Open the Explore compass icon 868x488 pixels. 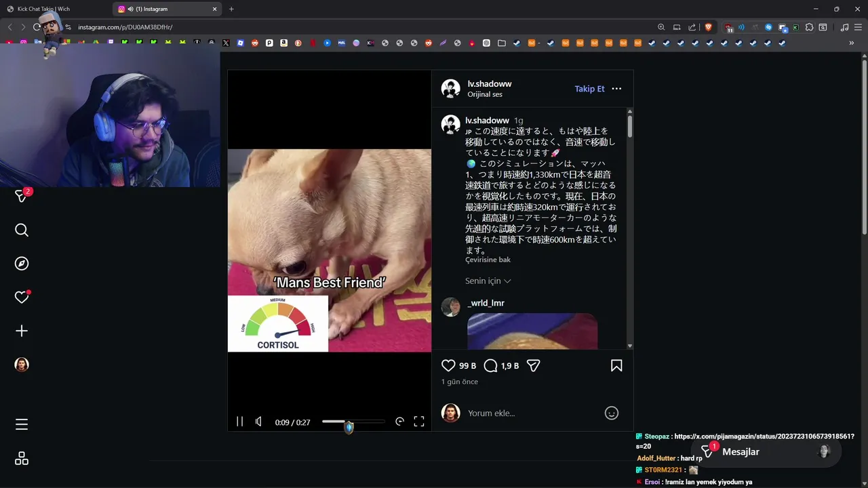pos(22,264)
